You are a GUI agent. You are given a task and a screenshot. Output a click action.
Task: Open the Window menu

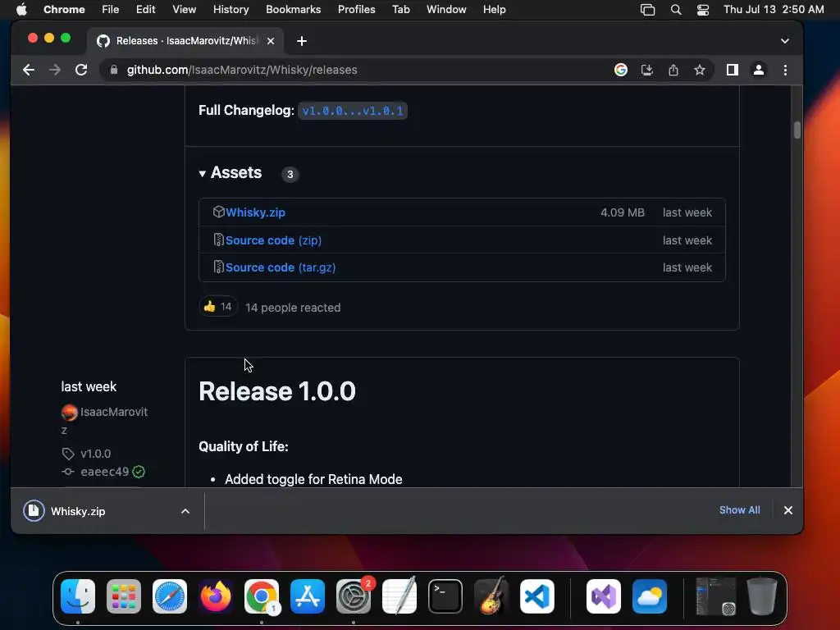click(446, 9)
